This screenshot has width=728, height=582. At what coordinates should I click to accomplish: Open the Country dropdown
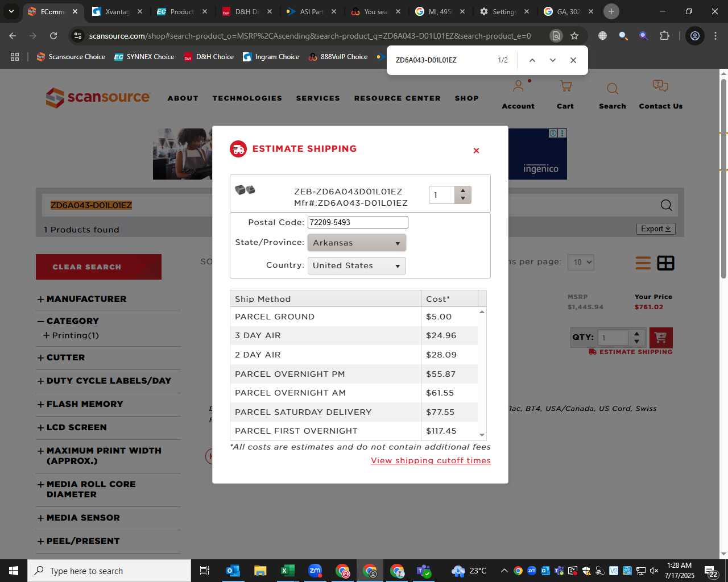(357, 265)
